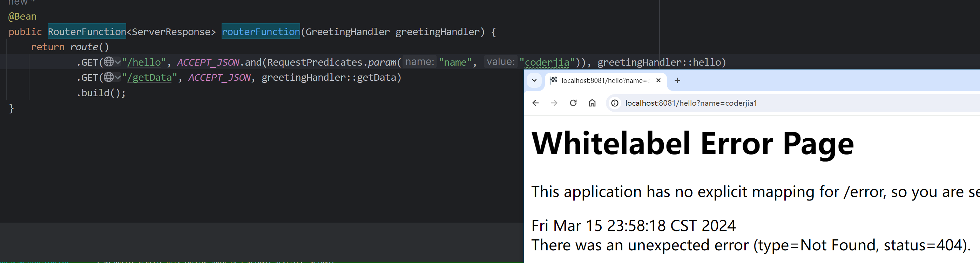Open a new browser tab
Image resolution: width=980 pixels, height=263 pixels.
tap(677, 80)
